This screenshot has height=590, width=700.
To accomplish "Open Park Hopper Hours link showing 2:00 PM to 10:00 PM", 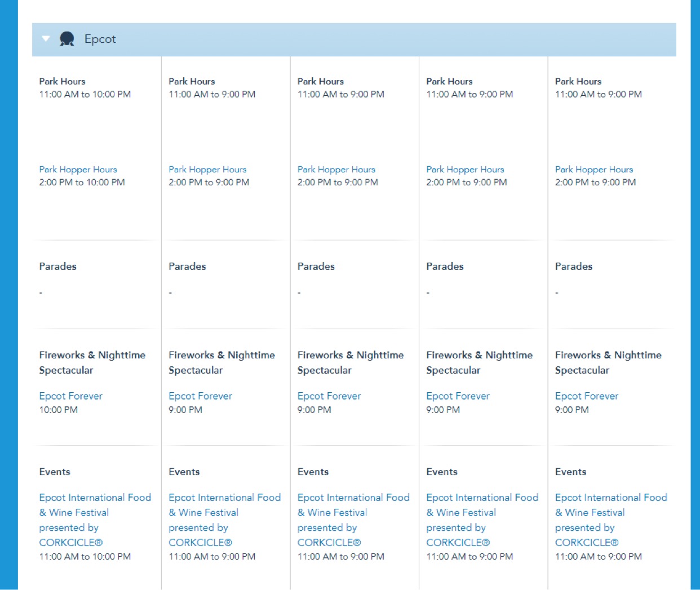I will (x=78, y=170).
